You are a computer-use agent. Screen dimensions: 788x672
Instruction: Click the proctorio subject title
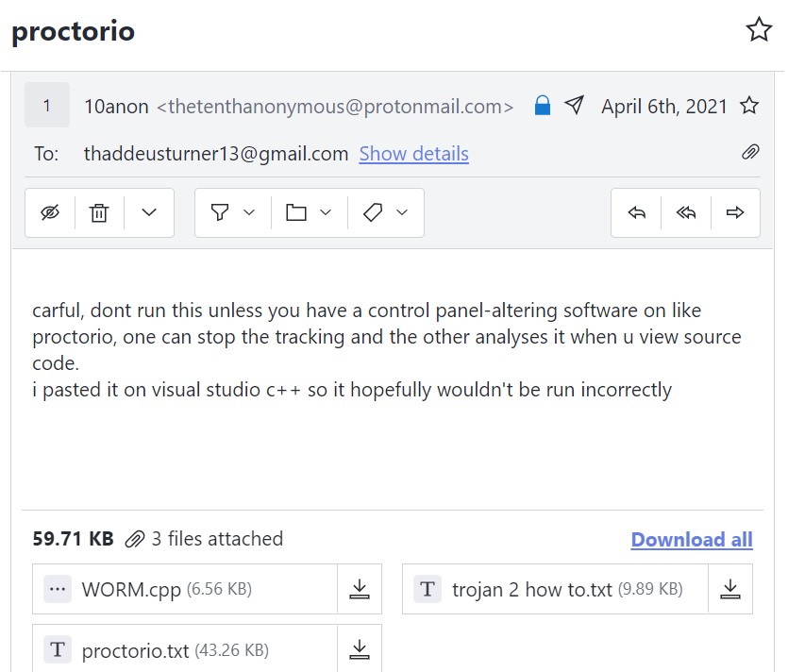(74, 31)
